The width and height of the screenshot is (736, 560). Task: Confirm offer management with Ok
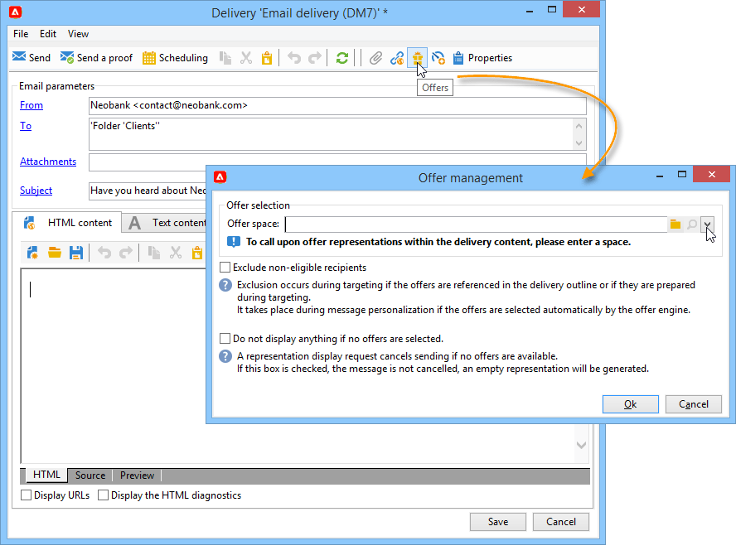tap(630, 404)
